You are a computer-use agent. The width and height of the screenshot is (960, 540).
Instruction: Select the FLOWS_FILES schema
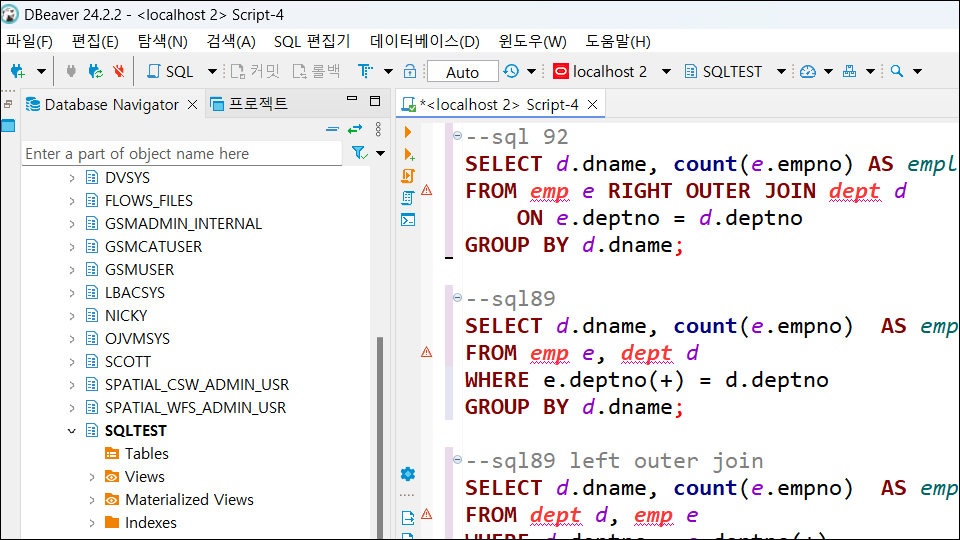point(149,201)
